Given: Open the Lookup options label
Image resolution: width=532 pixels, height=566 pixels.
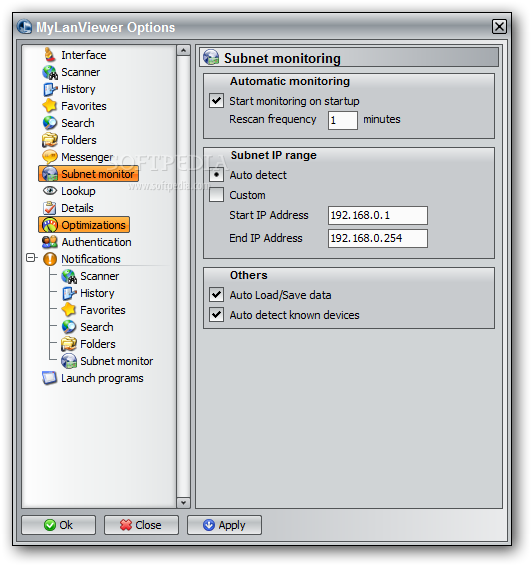Looking at the screenshot, I should coord(78,191).
